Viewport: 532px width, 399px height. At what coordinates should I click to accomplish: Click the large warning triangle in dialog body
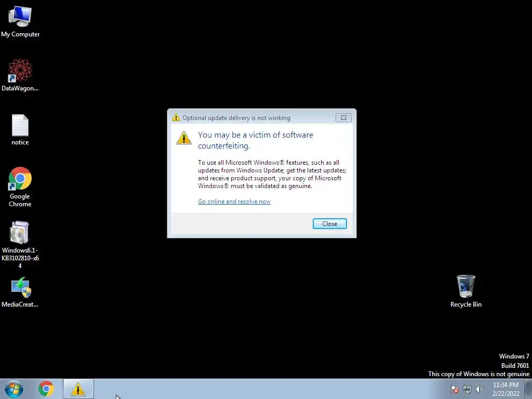pos(184,138)
